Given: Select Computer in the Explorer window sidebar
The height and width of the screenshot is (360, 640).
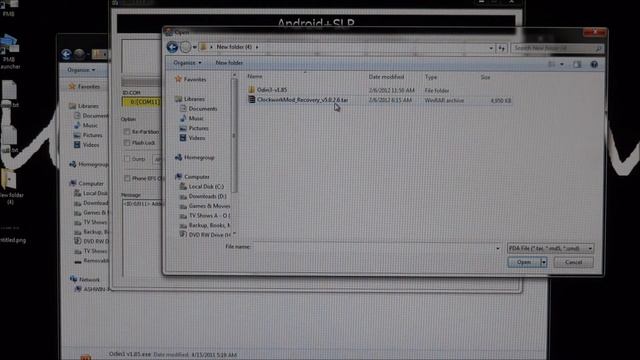Looking at the screenshot, I should tap(91, 184).
